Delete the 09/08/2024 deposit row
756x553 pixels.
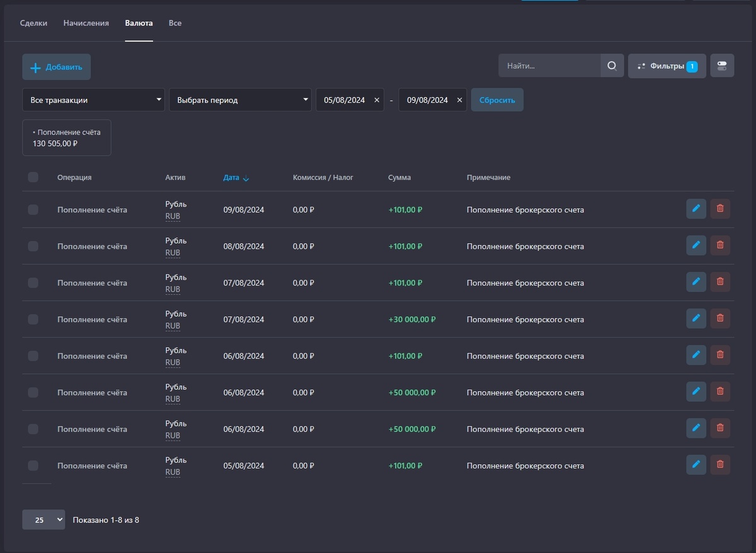tap(720, 208)
